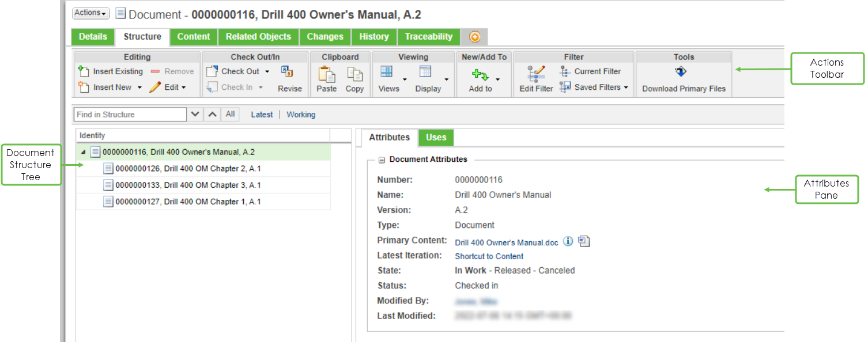Click the Add to icon
868x342 pixels.
(x=480, y=74)
